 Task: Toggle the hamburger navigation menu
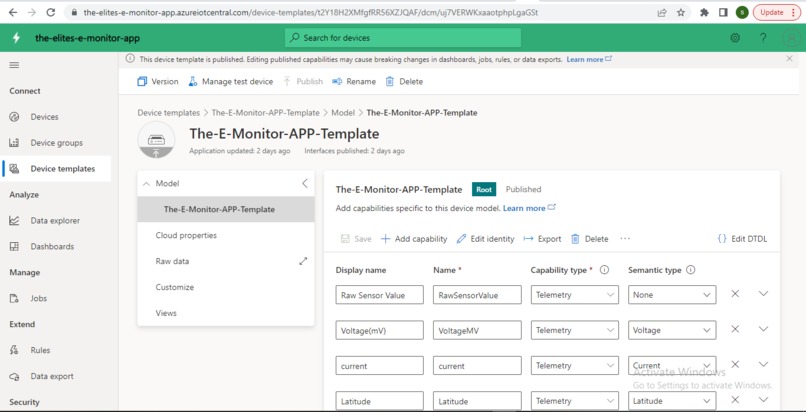click(14, 65)
